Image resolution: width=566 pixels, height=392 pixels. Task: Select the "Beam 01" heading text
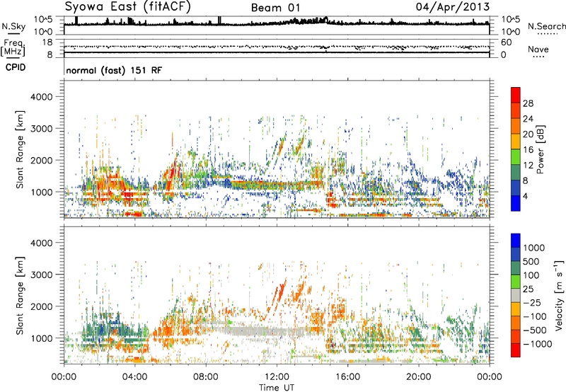pyautogui.click(x=275, y=8)
